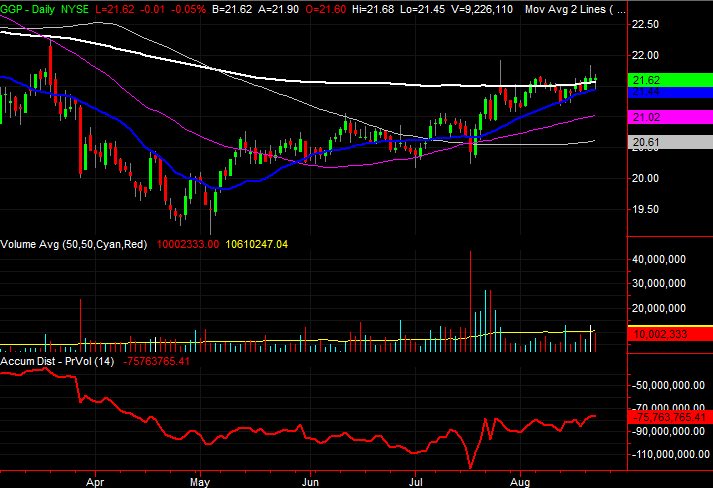
Task: Click the Jun date axis label
Action: pyautogui.click(x=311, y=482)
